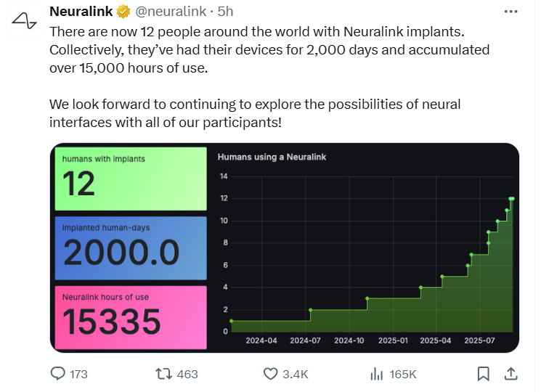The width and height of the screenshot is (541, 392).
Task: Click the 5h post timestamp
Action: pos(225,12)
